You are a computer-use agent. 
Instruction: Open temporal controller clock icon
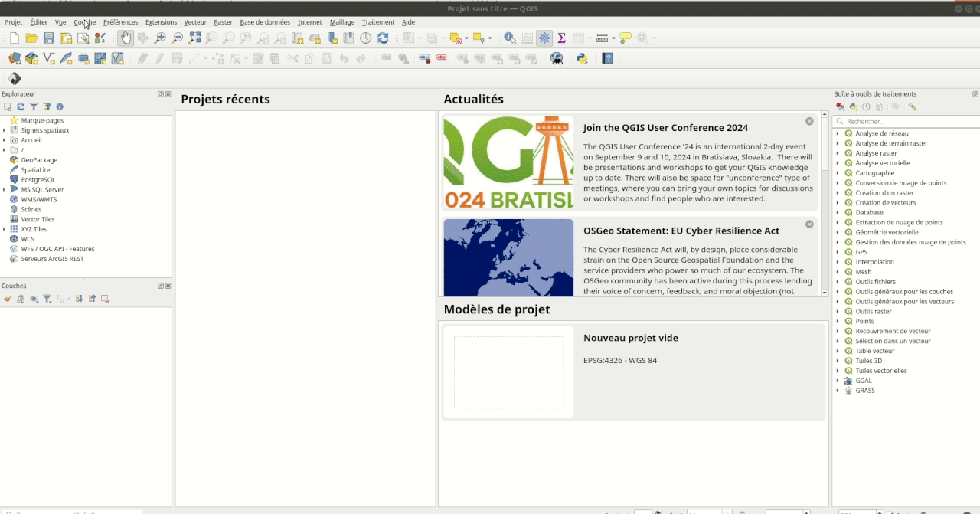tap(366, 38)
